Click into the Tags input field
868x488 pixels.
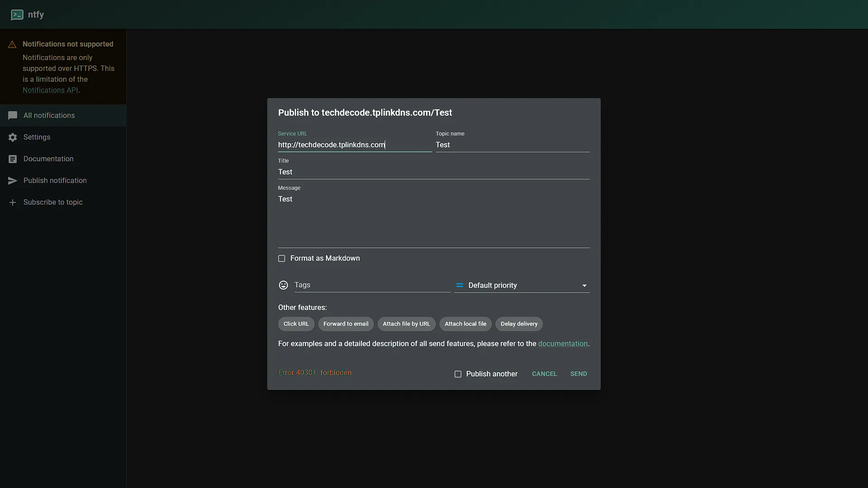[372, 285]
